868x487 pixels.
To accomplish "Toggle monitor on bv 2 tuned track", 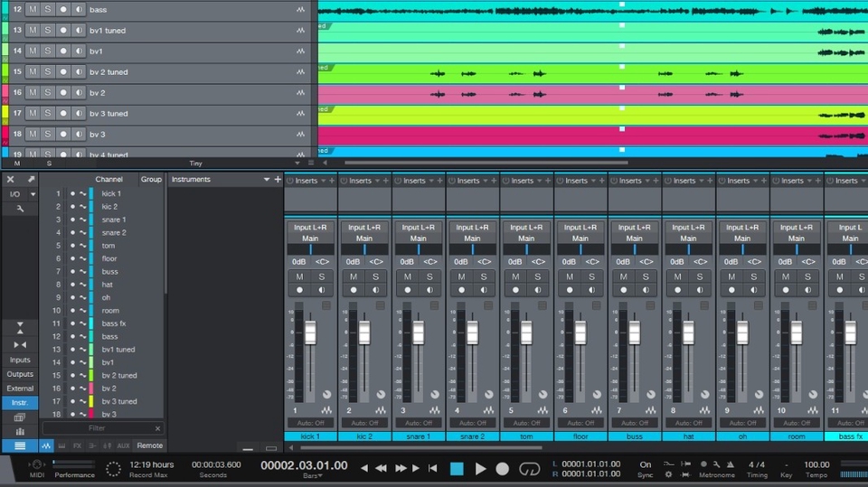I will (x=79, y=72).
